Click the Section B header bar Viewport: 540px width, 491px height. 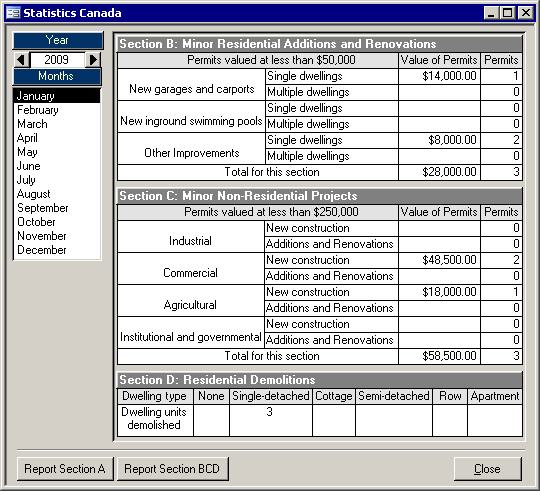coord(320,44)
